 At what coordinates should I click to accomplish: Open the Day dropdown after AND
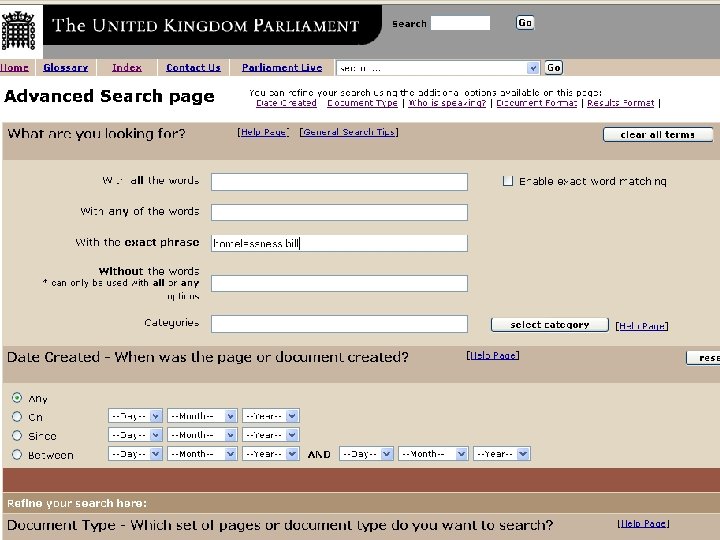coord(366,454)
